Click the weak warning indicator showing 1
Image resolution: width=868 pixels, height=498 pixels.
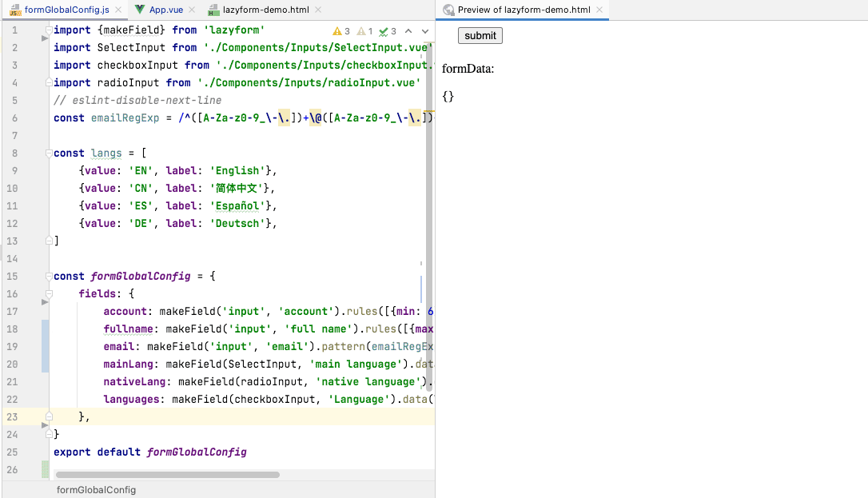(x=364, y=31)
